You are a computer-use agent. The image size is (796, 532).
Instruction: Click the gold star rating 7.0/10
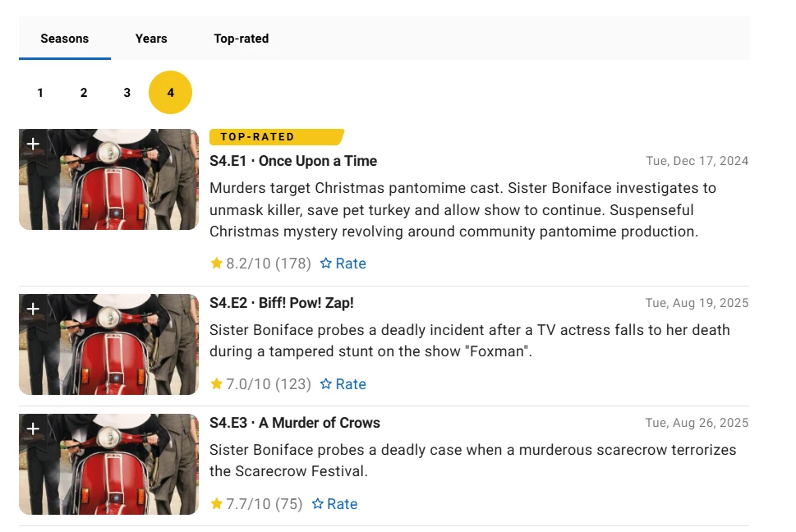(217, 384)
